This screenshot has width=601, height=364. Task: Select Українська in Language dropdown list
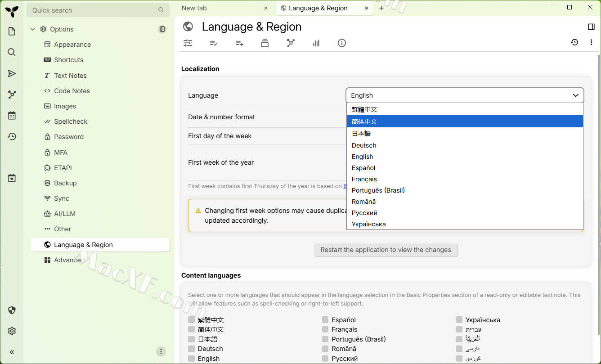(465, 224)
